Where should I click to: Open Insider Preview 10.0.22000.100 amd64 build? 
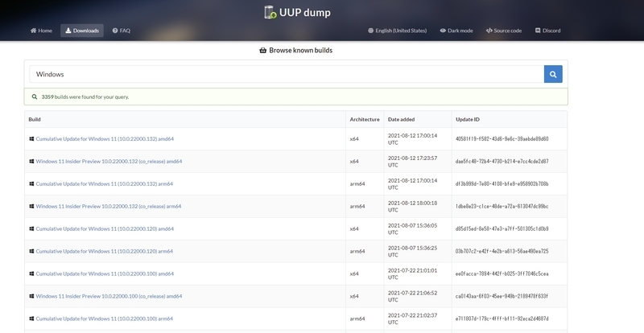109,297
